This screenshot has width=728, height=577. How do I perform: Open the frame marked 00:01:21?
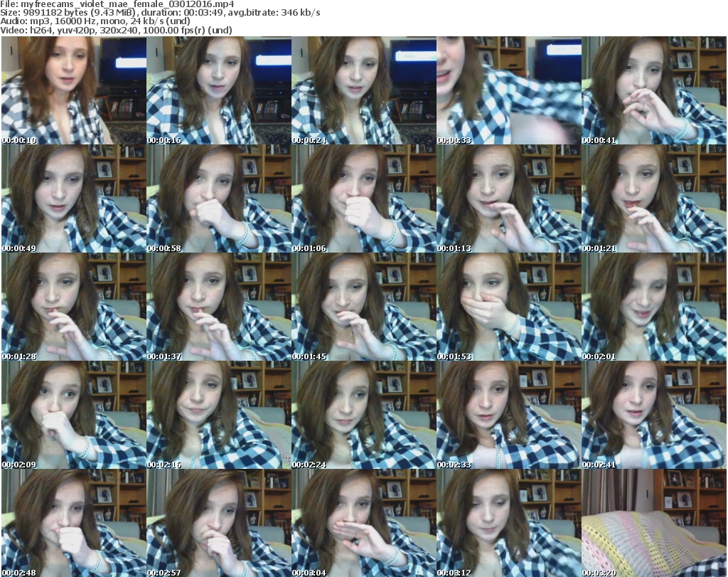point(654,198)
